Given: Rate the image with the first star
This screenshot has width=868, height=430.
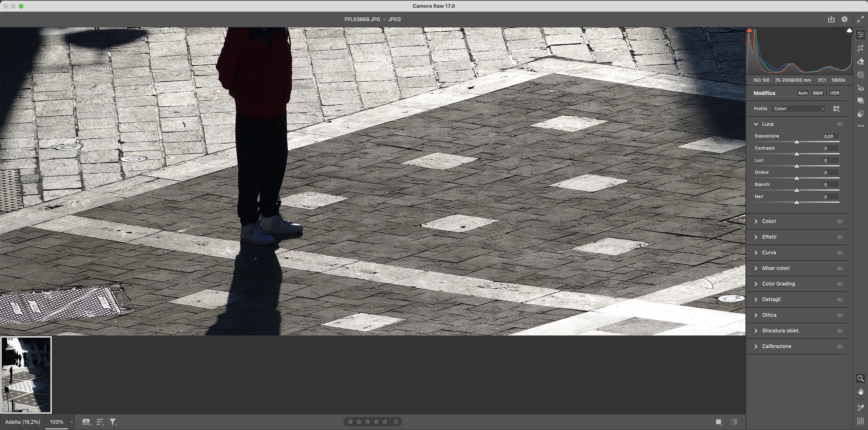Looking at the screenshot, I should click(x=350, y=422).
